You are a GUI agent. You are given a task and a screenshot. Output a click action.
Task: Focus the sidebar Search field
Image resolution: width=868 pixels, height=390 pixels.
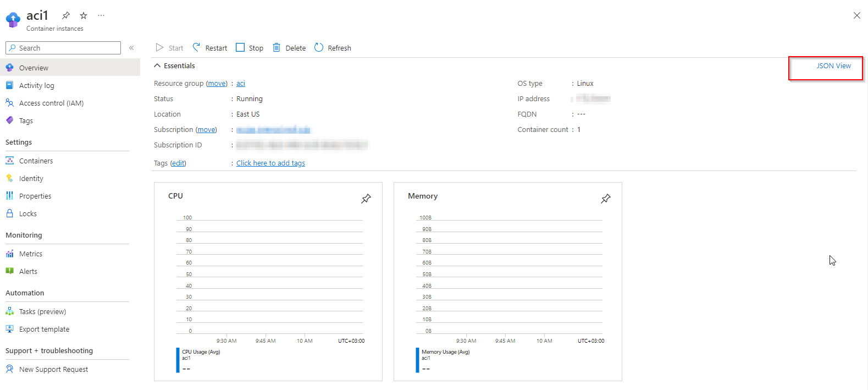click(63, 48)
